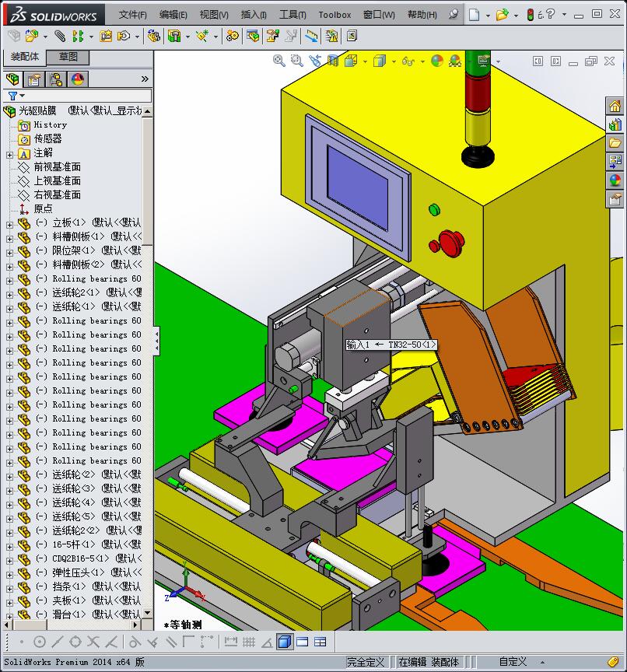The height and width of the screenshot is (672, 627).
Task: Click the Insert Components icon
Action: point(31,36)
